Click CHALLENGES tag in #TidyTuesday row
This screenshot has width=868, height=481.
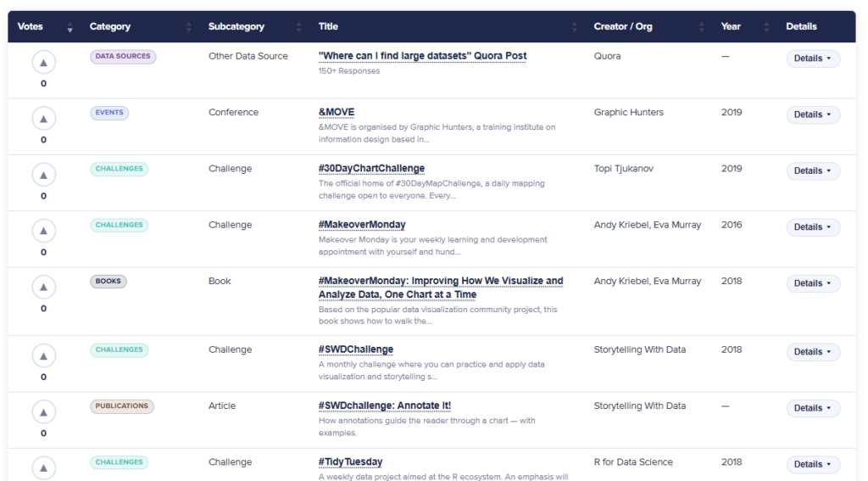click(x=119, y=462)
